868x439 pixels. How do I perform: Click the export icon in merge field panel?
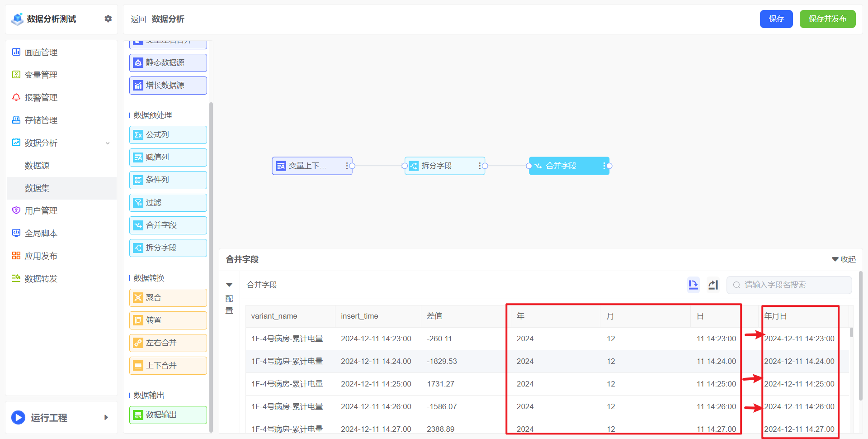693,285
